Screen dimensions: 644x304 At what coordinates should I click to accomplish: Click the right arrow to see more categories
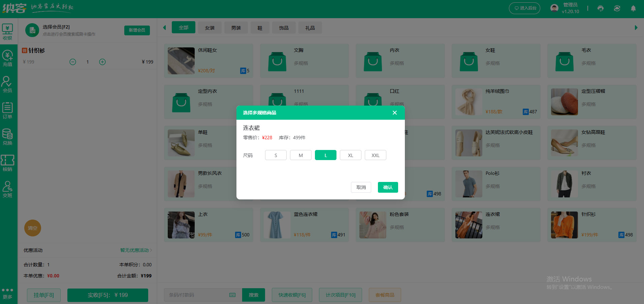click(x=636, y=27)
